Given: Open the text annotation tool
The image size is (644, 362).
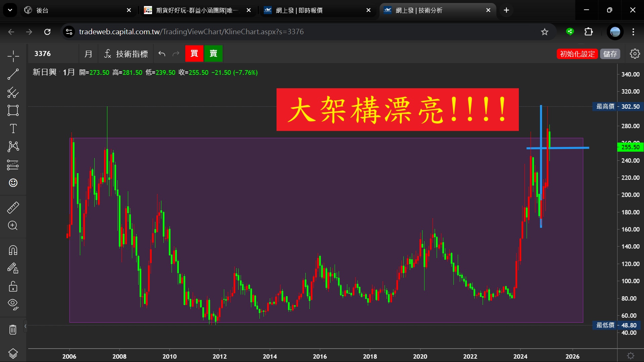Looking at the screenshot, I should pos(13,128).
